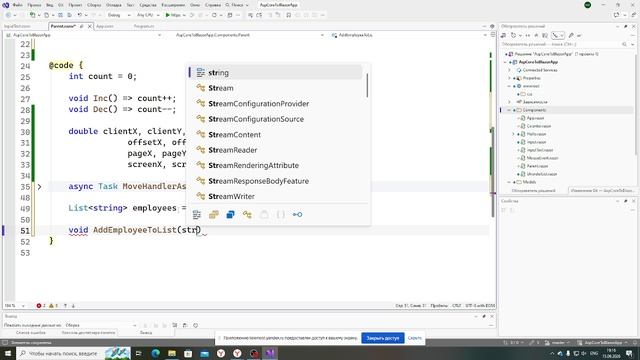Choose StreamConfigurationProvider suggestion
This screenshot has width=640, height=360.
(276, 104)
